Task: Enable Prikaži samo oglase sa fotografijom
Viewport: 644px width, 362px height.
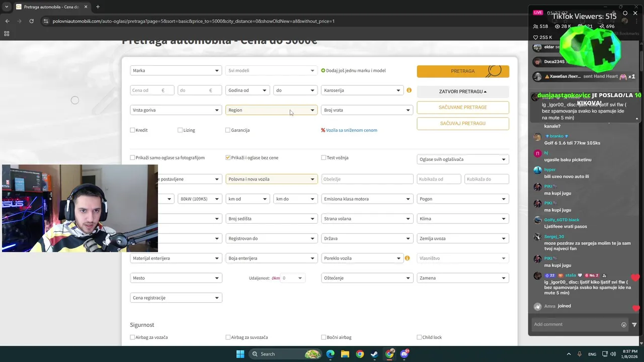Action: (132, 158)
